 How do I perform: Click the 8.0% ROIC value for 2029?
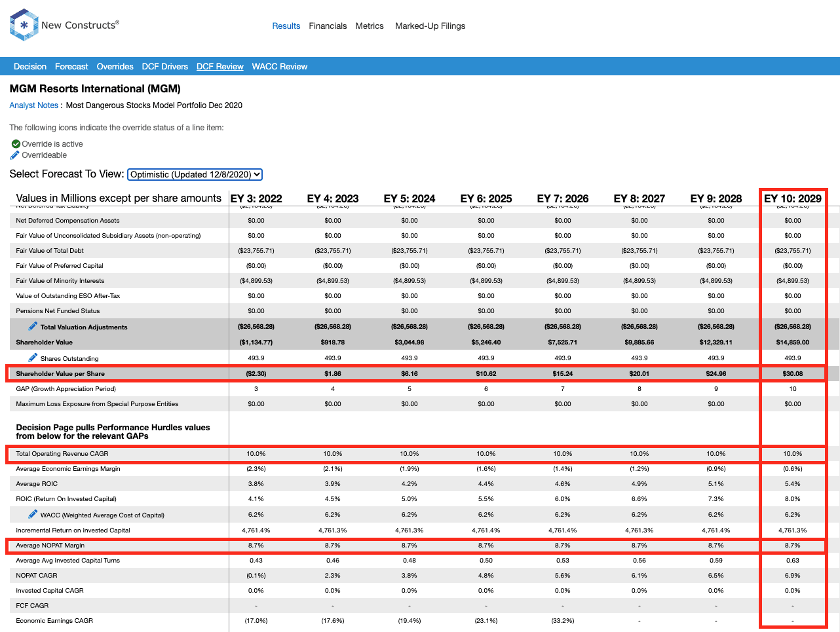[x=793, y=499]
